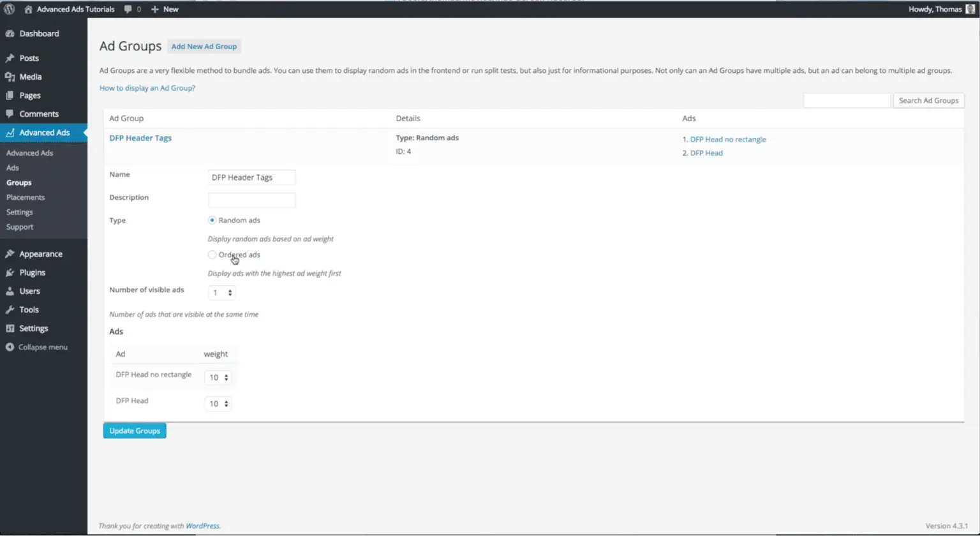Image resolution: width=980 pixels, height=536 pixels.
Task: Open weight dropdown for DFP Head no rectangle
Action: point(218,378)
